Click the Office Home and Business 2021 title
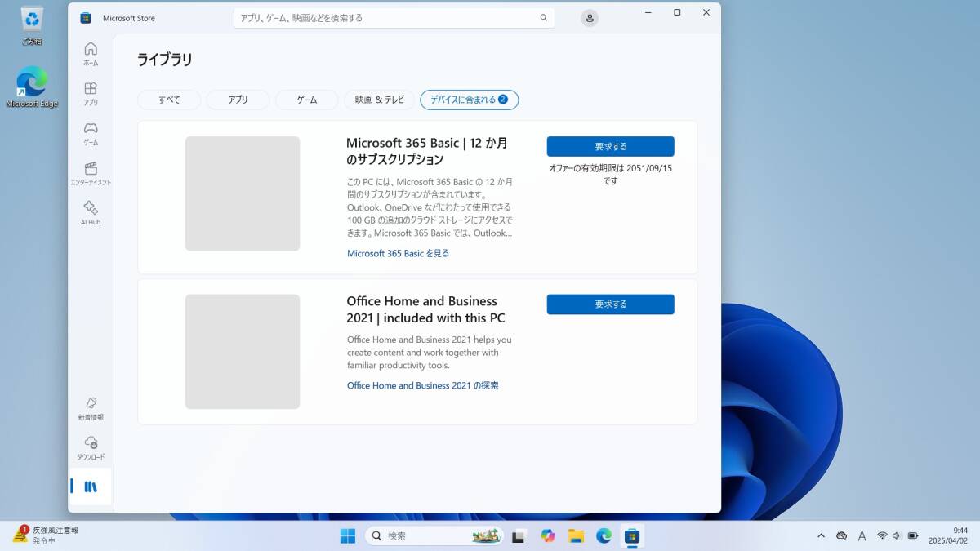The height and width of the screenshot is (551, 980). 425,309
